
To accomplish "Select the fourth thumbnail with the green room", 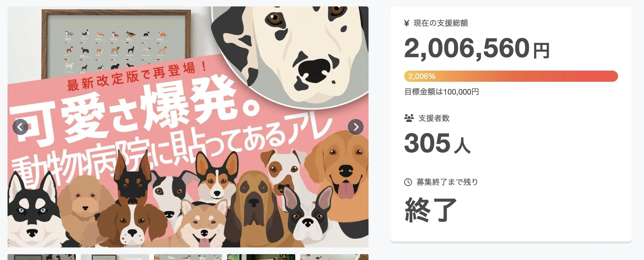I will coord(261,257).
